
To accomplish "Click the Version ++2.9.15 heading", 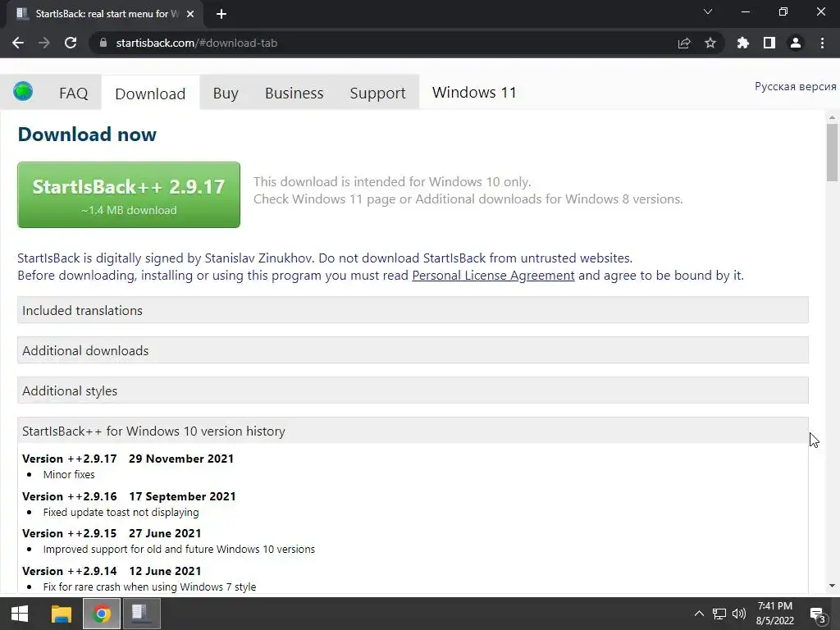I will (x=112, y=533).
